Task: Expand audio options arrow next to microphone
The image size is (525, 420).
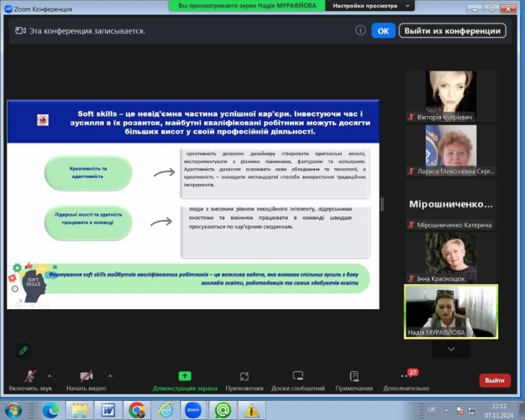Action: click(x=50, y=376)
